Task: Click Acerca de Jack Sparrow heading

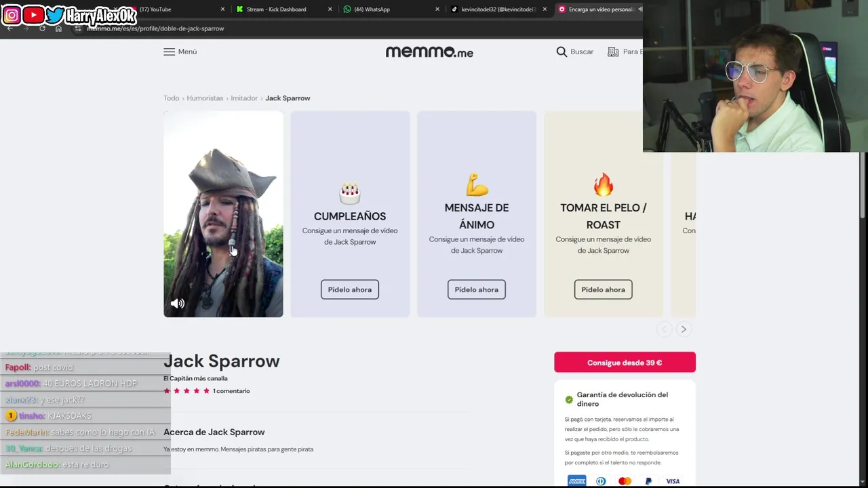Action: point(214,432)
